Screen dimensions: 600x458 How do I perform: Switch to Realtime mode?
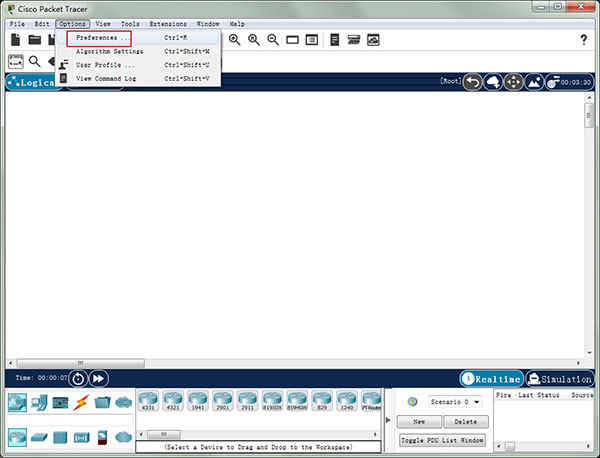click(x=492, y=379)
